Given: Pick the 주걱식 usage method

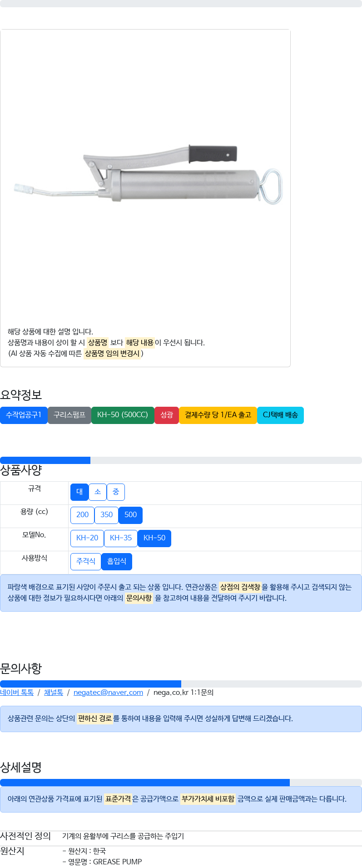Looking at the screenshot, I should (x=86, y=562).
